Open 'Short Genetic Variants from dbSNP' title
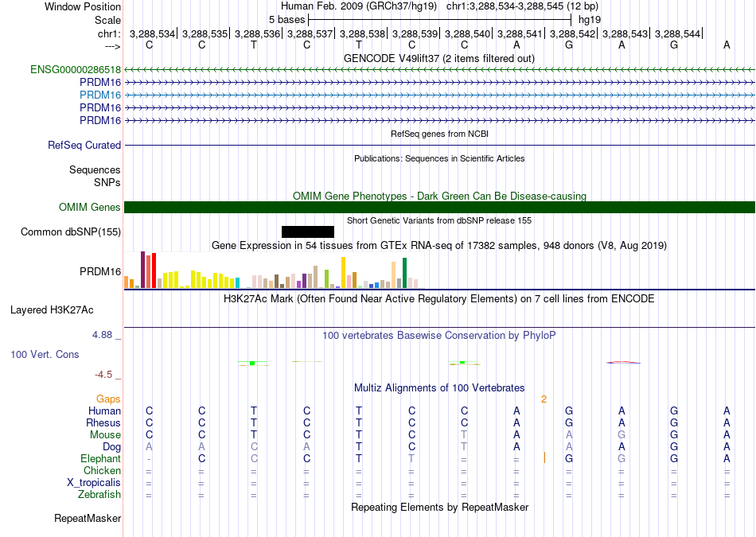Screen dimensions: 756x537 pyautogui.click(x=439, y=221)
